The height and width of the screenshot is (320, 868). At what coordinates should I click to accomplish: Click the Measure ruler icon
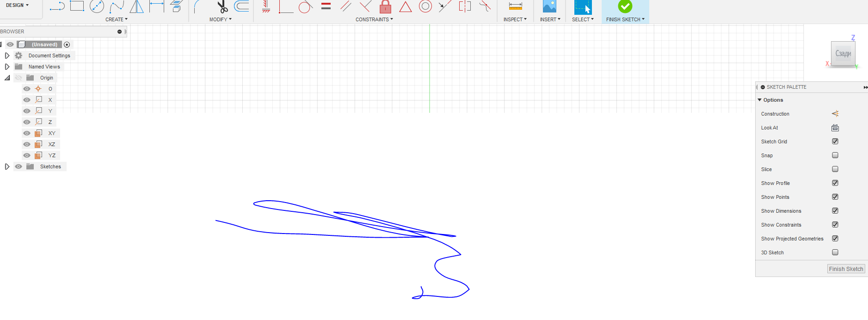click(x=515, y=6)
